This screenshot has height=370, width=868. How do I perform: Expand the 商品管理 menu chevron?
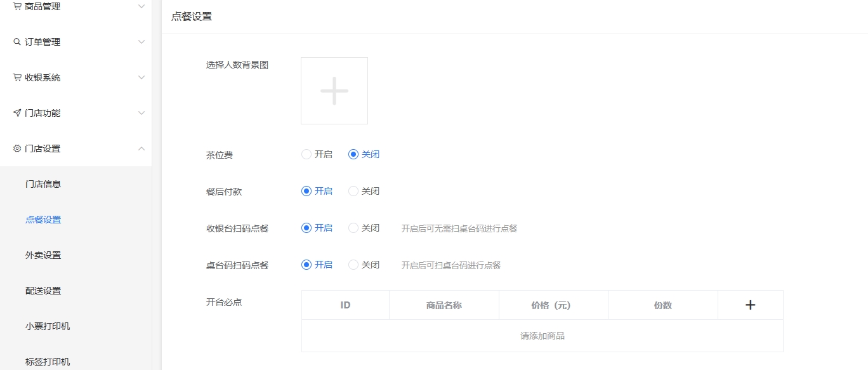[141, 6]
